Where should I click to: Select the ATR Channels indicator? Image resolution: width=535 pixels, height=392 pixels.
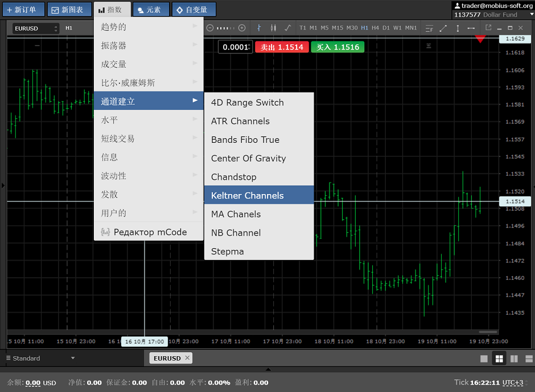(x=259, y=121)
